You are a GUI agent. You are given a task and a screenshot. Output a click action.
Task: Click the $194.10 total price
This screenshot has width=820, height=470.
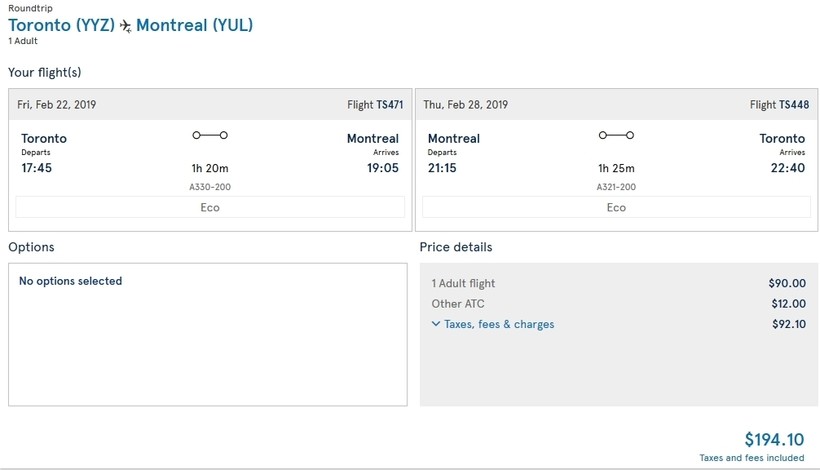point(774,439)
